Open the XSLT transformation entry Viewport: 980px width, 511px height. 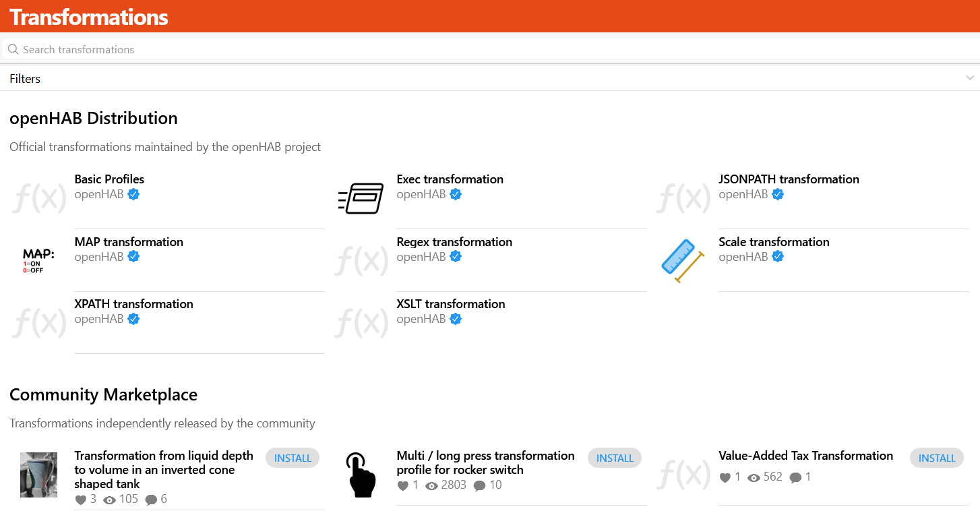tap(451, 304)
